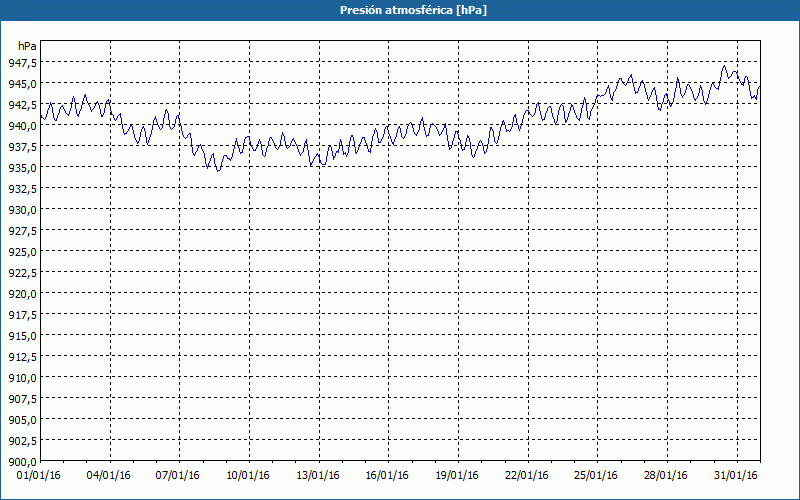This screenshot has width=800, height=500.
Task: Select the 932,5 y-axis label
Action: tap(22, 189)
